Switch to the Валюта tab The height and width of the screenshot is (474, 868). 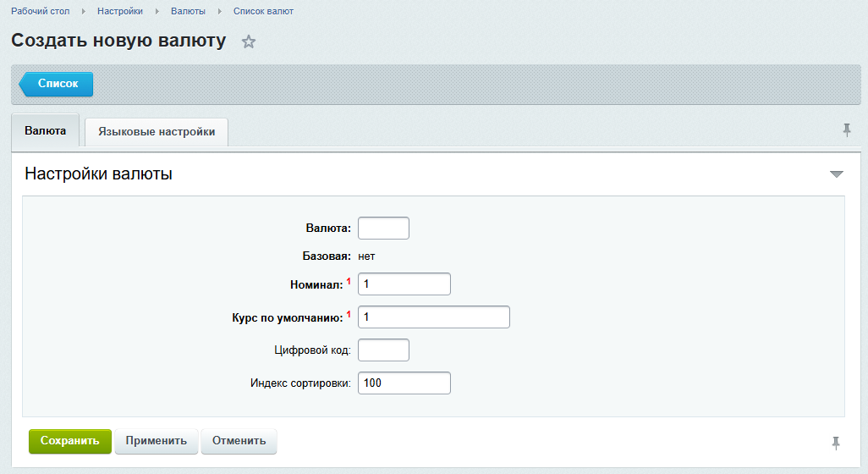pos(46,130)
